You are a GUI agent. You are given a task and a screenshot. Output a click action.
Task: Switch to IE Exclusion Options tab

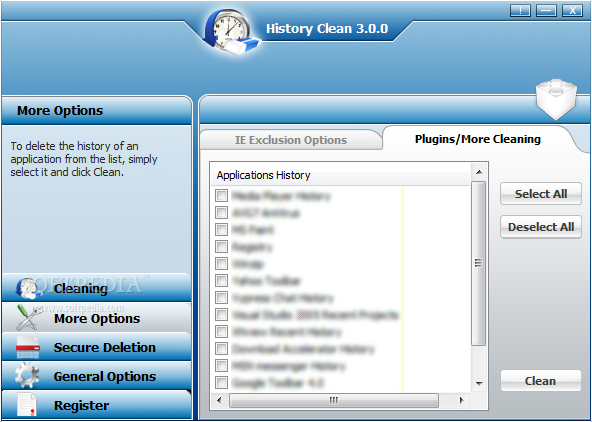[x=291, y=140]
